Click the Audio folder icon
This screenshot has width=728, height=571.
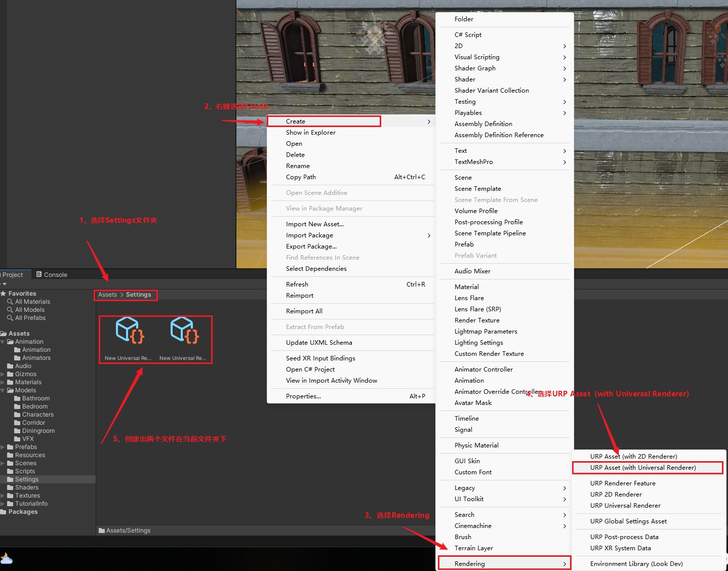[x=10, y=366]
